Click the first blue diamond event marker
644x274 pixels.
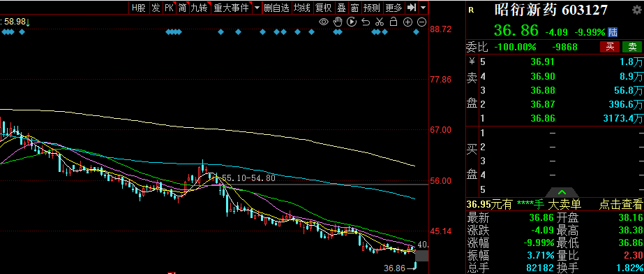coord(3,31)
